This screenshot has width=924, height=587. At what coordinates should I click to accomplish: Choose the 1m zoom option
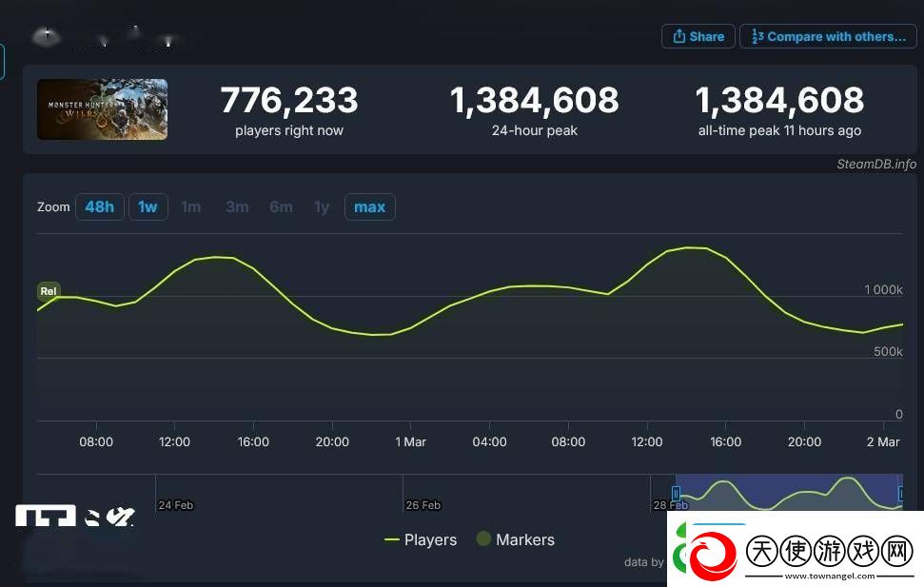pyautogui.click(x=191, y=206)
